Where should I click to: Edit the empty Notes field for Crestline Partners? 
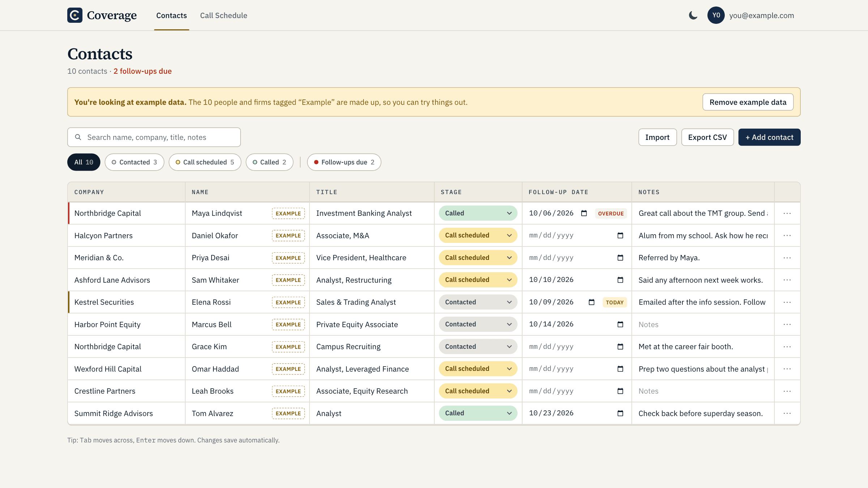coord(703,391)
